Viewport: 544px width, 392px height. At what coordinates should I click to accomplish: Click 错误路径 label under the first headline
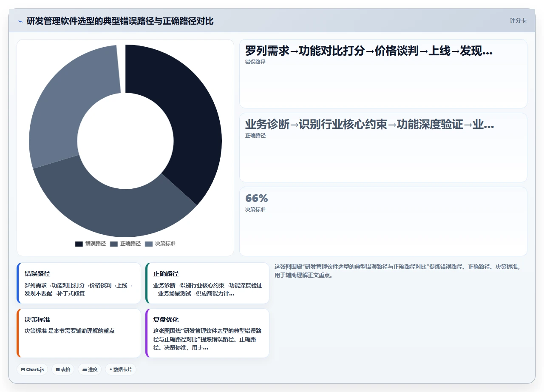tap(255, 62)
